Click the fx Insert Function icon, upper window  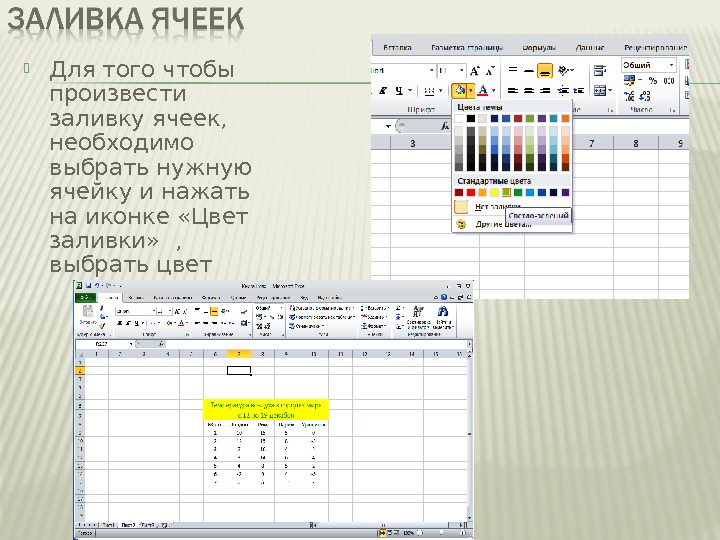[x=444, y=125]
